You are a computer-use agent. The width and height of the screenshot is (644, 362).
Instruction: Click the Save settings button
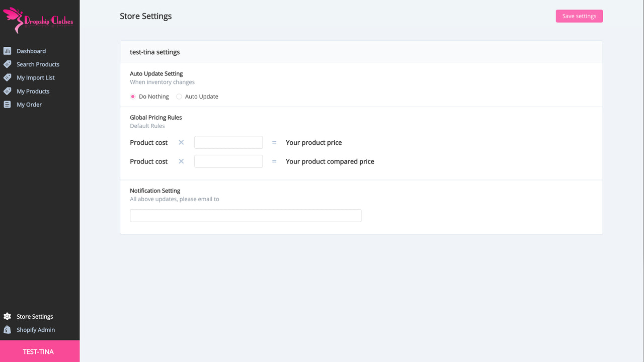coord(579,16)
